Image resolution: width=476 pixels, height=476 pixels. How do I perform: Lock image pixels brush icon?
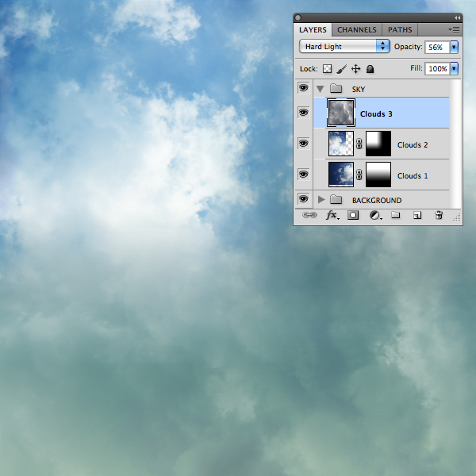click(x=341, y=69)
